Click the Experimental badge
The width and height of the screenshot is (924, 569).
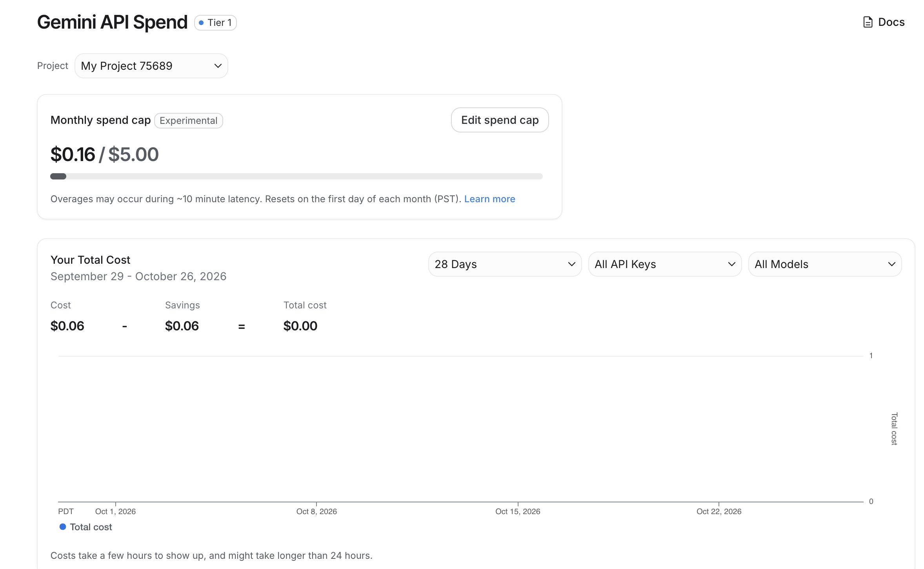[x=188, y=121]
